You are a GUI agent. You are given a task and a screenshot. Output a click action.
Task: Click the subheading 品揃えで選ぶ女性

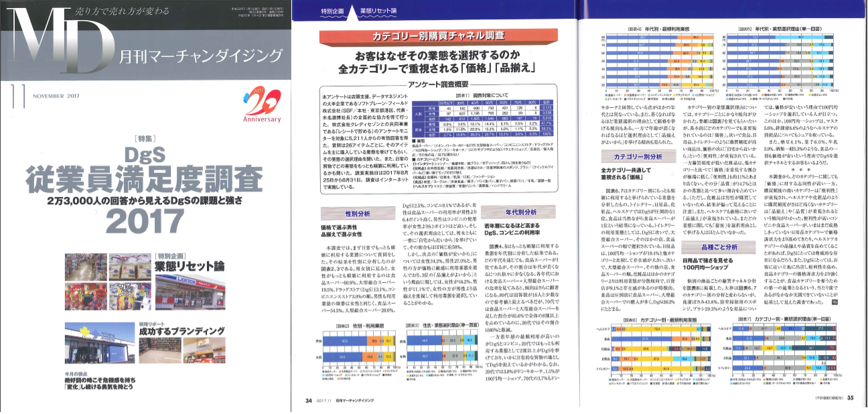click(x=342, y=234)
